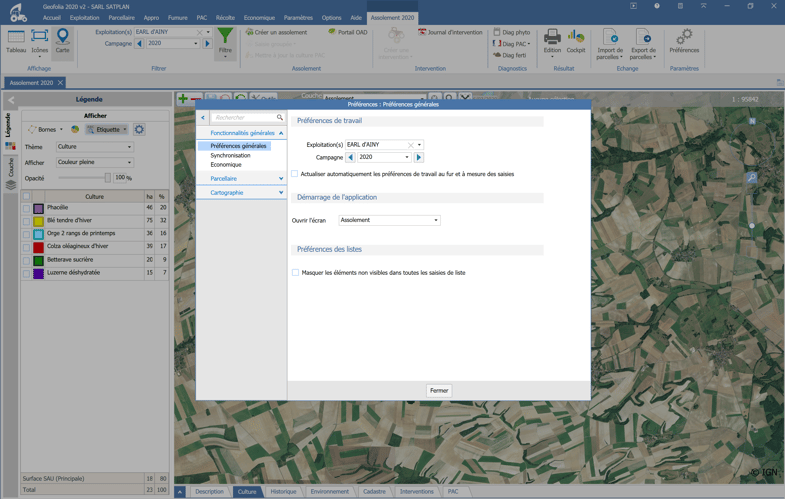Image resolution: width=785 pixels, height=499 pixels.
Task: Switch to the Cadastre bottom tab
Action: point(374,491)
